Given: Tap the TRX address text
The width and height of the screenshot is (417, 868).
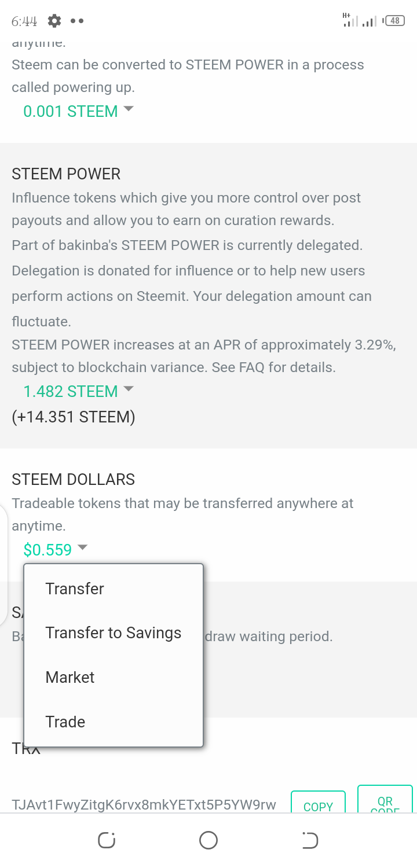Looking at the screenshot, I should tap(144, 804).
